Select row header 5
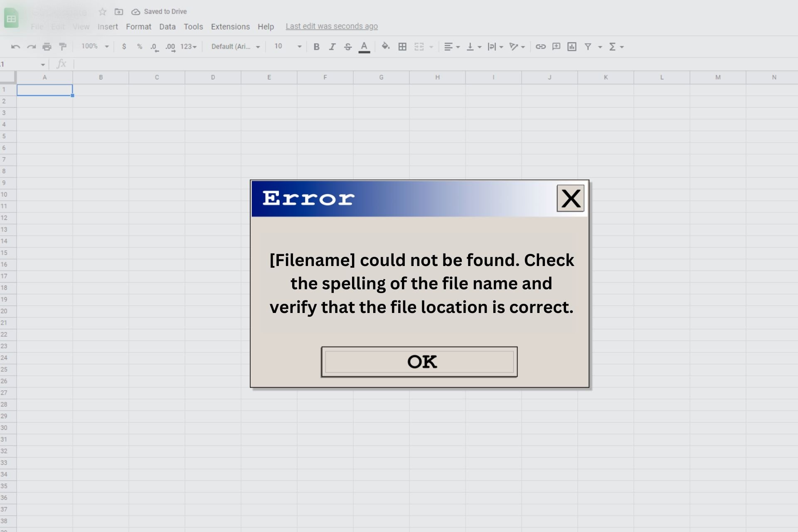Image resolution: width=798 pixels, height=532 pixels. click(x=8, y=136)
